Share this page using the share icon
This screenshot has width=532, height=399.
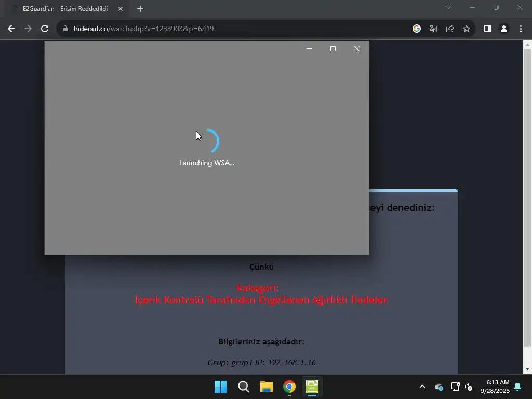coord(450,29)
